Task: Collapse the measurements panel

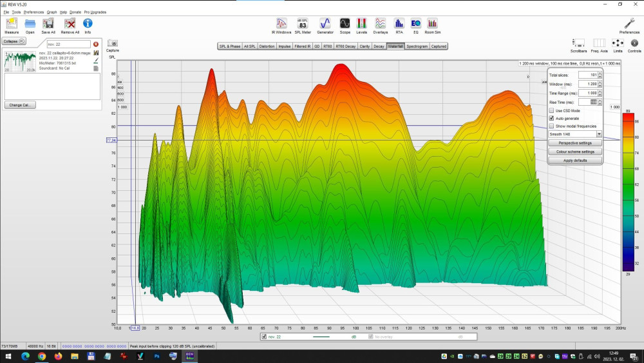Action: (14, 41)
